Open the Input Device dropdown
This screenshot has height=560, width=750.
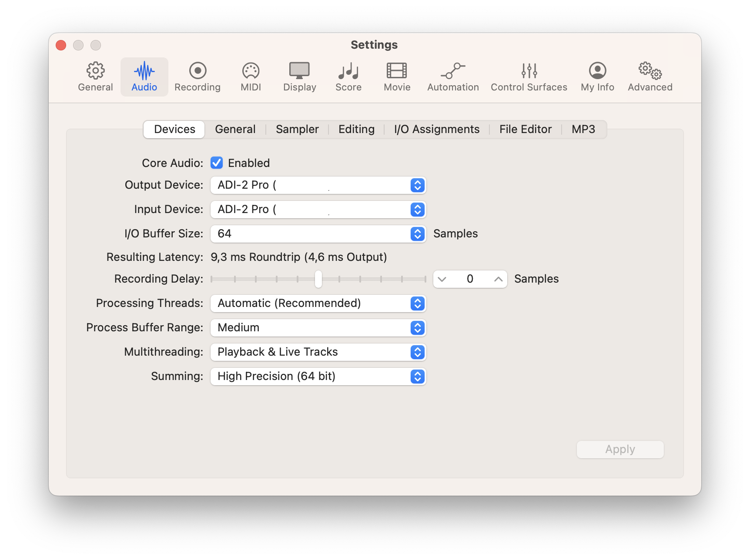tap(318, 210)
